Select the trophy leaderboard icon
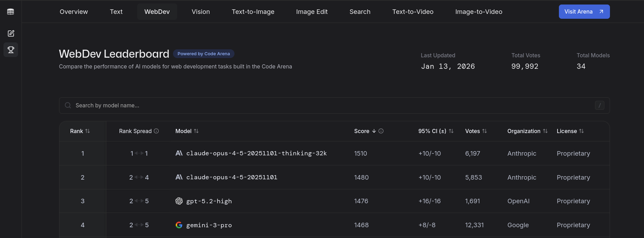 coord(11,50)
